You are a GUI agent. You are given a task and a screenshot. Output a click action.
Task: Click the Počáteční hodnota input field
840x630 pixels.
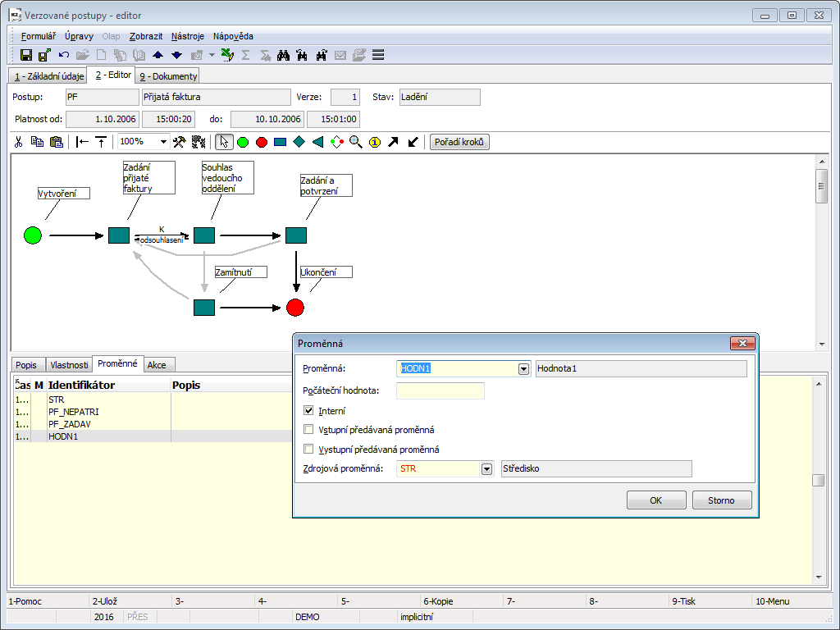click(441, 390)
